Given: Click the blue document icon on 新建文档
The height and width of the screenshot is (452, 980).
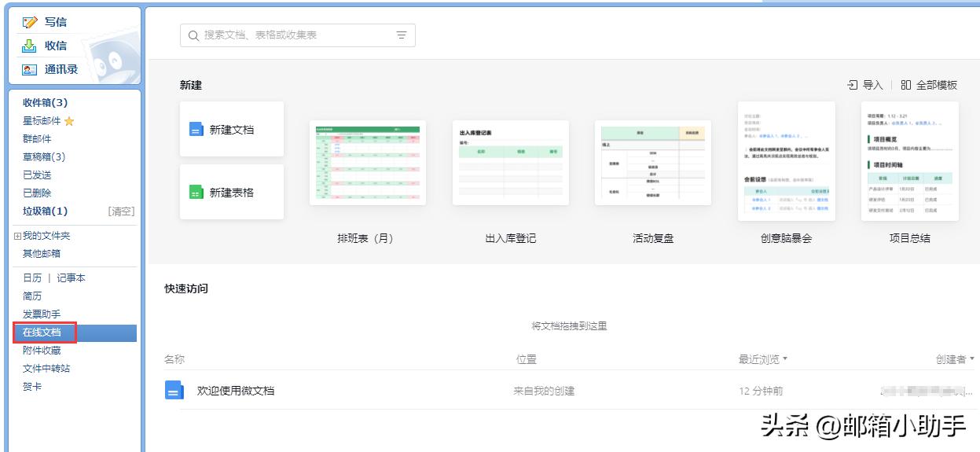Looking at the screenshot, I should click(196, 130).
